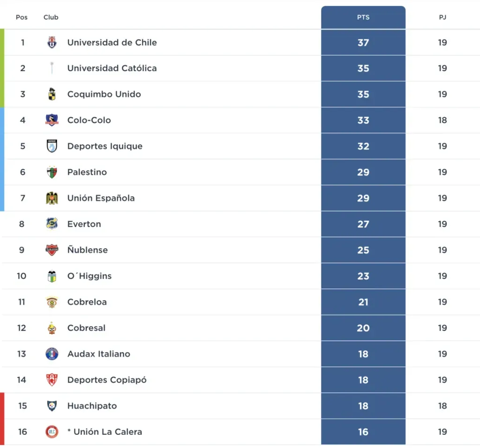Select the Audax Italiano badge

click(x=52, y=354)
